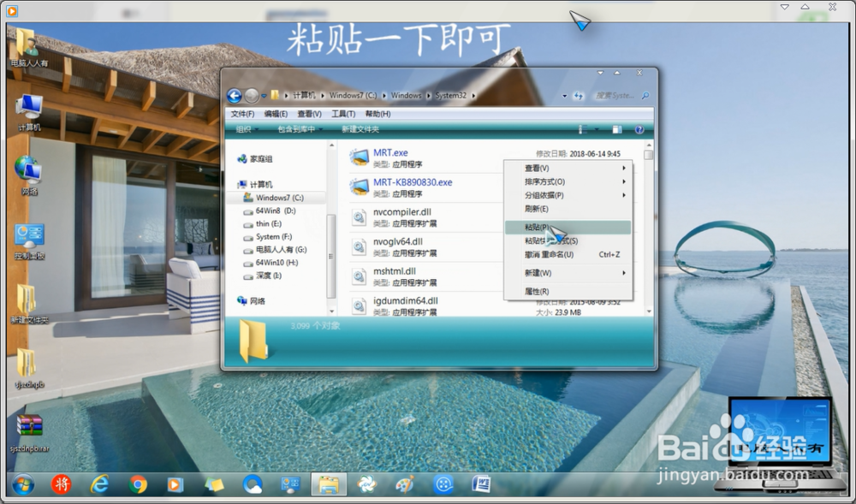Choose 刷新(E) in context menu
This screenshot has height=504, width=856.
(x=568, y=209)
